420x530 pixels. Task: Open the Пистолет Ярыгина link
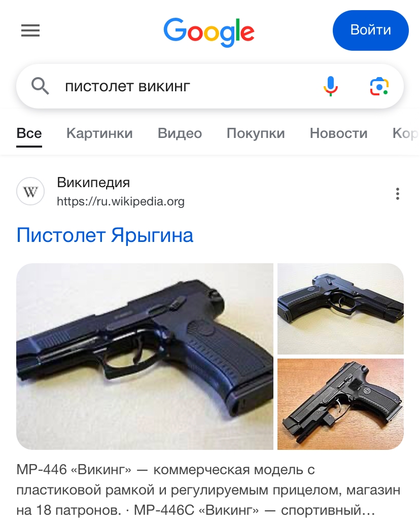[105, 236]
